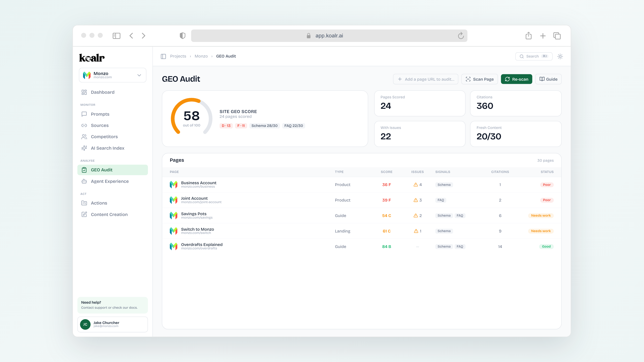Click the Search field

(x=534, y=56)
